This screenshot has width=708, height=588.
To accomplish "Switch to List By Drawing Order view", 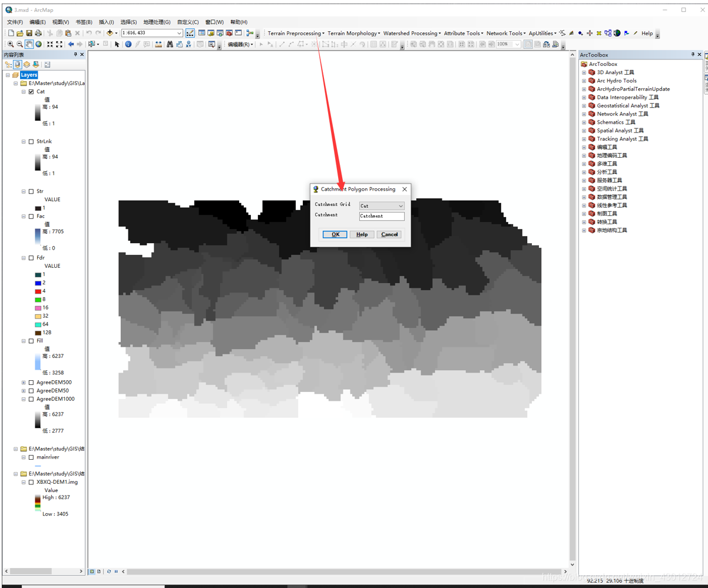I will coord(8,65).
